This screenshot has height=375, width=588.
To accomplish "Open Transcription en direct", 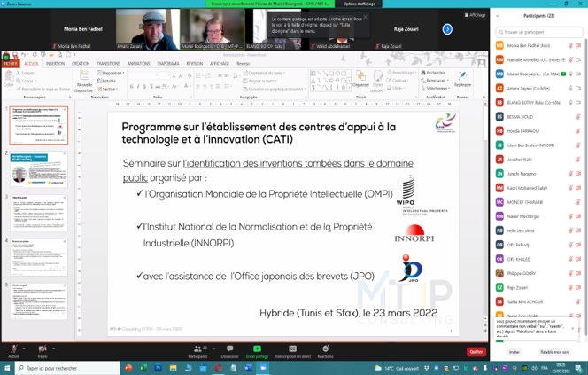I will [x=292, y=349].
